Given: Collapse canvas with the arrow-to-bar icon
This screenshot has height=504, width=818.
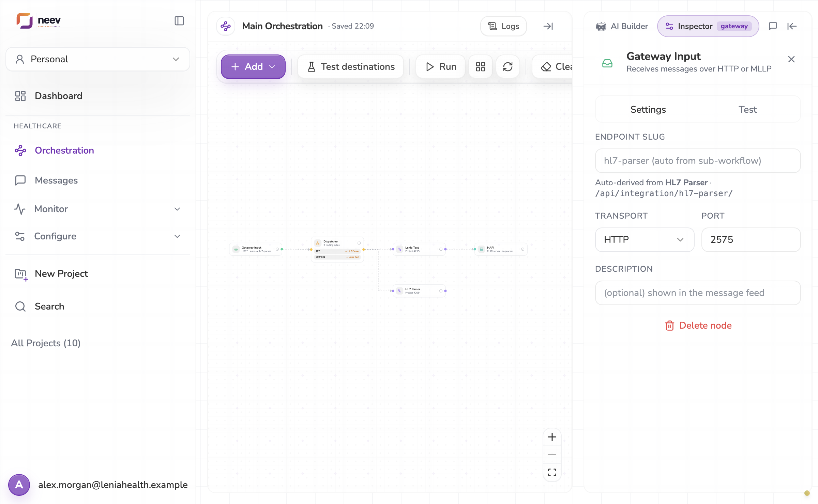Looking at the screenshot, I should click(x=548, y=26).
